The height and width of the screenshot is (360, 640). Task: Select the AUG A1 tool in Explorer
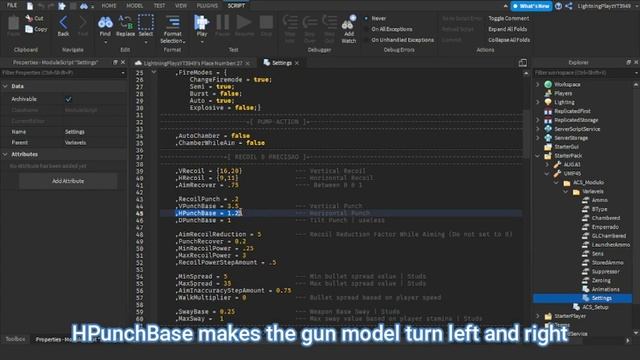571,164
